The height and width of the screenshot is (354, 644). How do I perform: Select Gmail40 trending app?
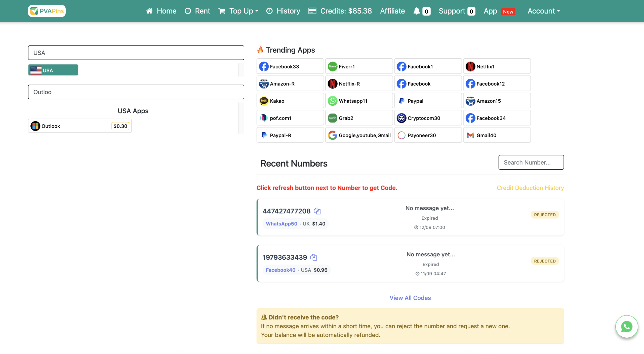point(497,135)
